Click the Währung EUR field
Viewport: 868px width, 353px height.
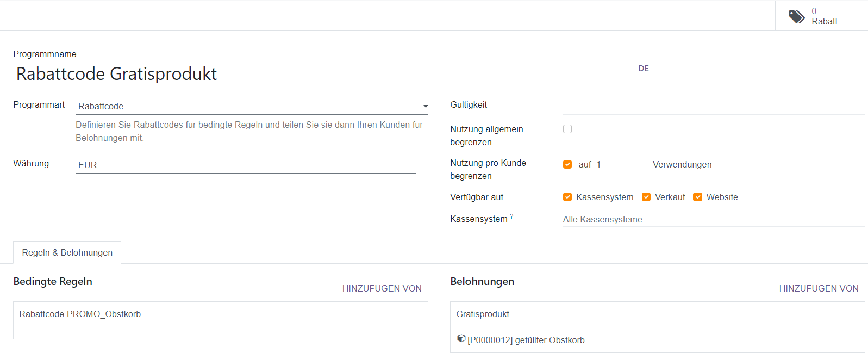pyautogui.click(x=245, y=165)
